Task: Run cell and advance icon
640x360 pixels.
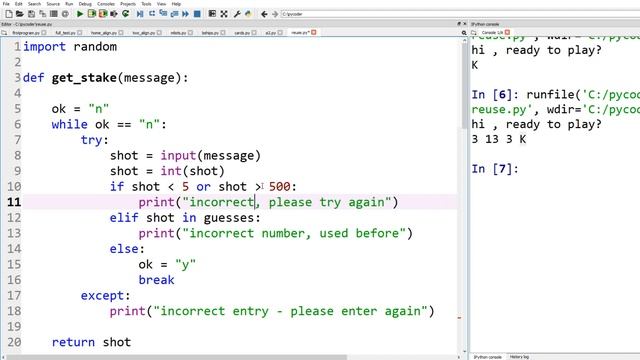Action: [102, 14]
